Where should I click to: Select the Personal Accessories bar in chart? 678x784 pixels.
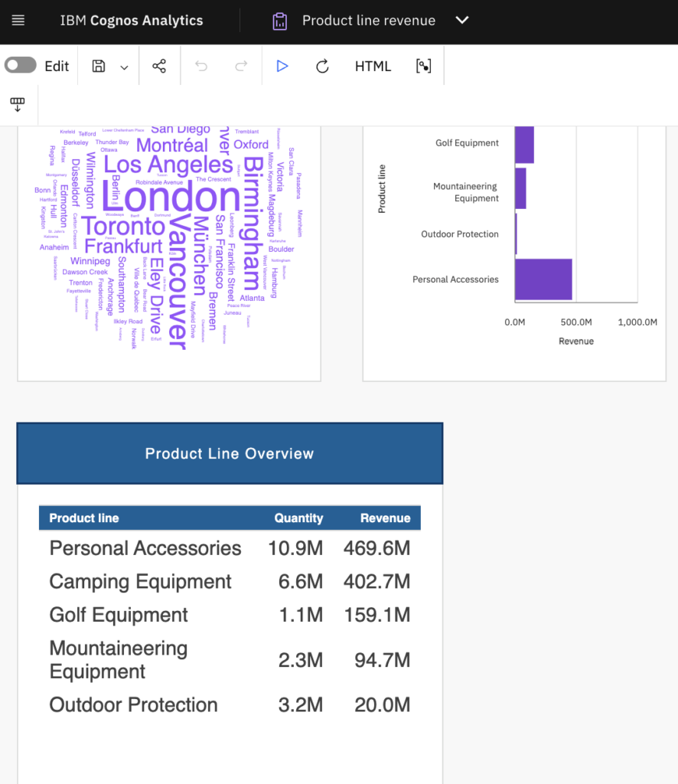[543, 279]
